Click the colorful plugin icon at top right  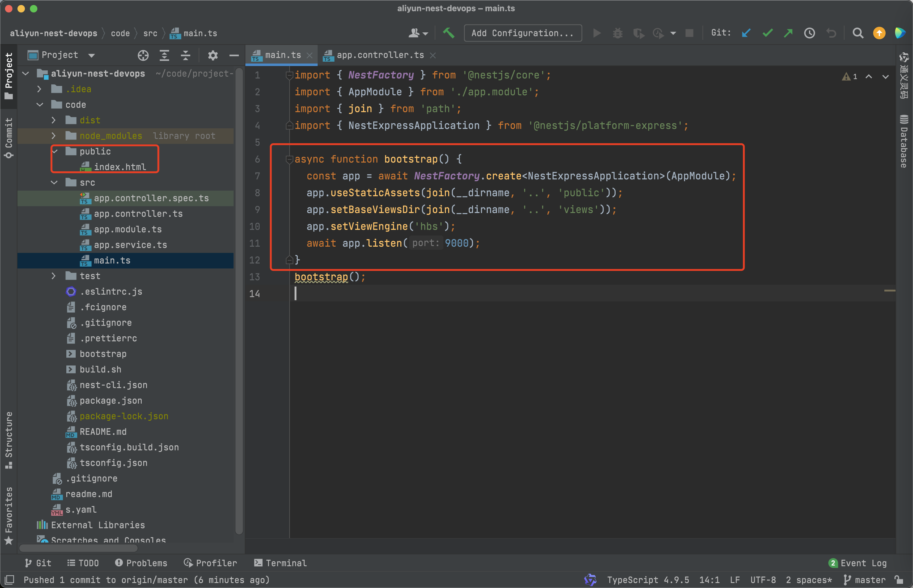click(x=900, y=33)
